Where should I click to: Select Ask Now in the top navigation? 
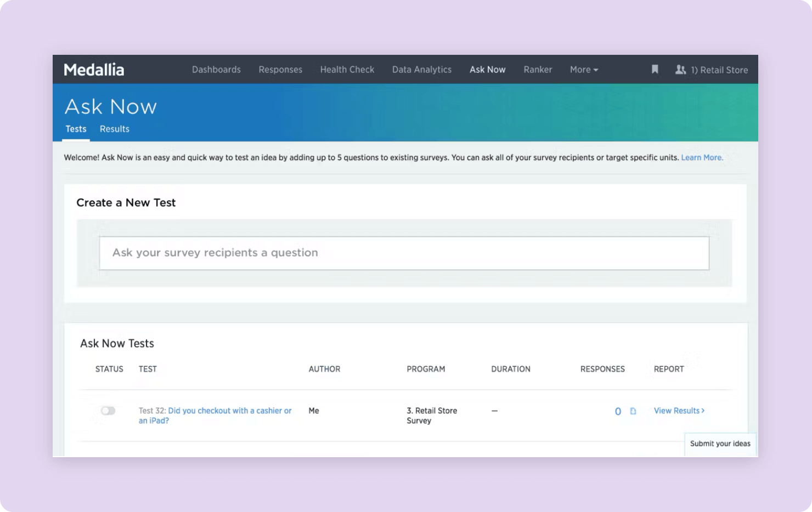487,70
